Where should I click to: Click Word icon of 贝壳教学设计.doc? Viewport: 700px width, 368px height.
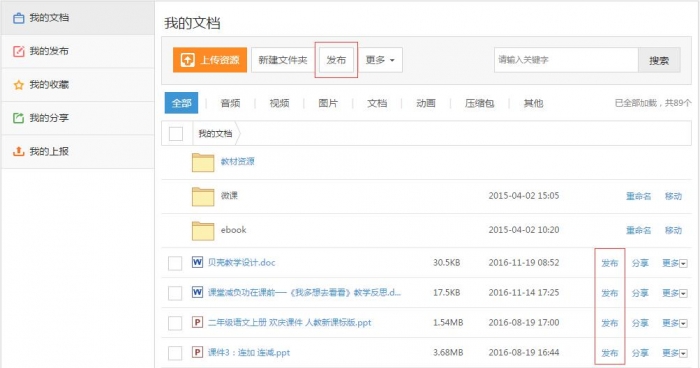tap(197, 262)
